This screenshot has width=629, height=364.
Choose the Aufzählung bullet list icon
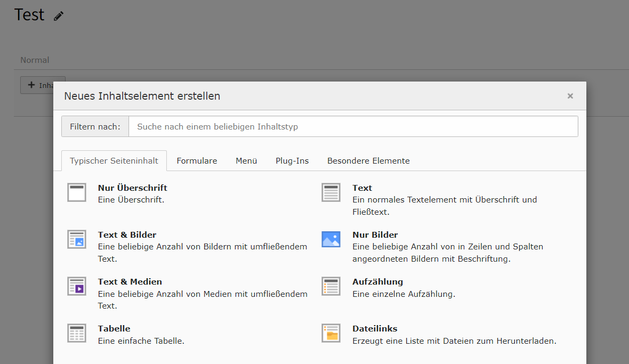[331, 286]
